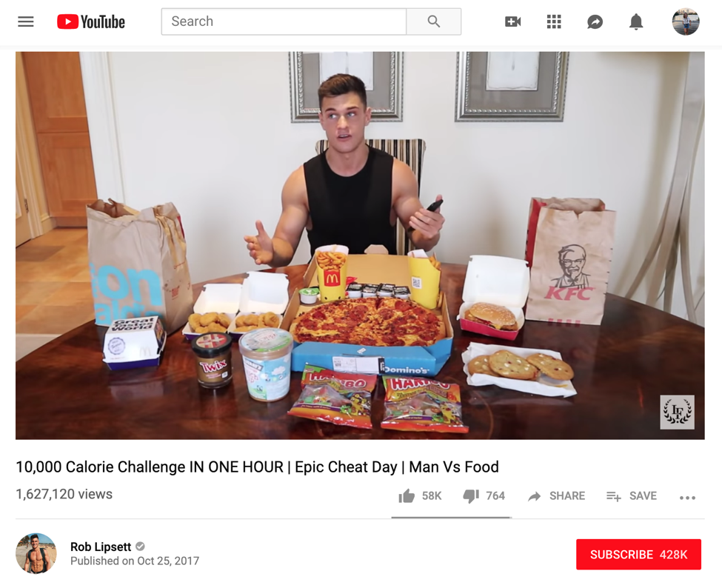Focus the Search input field
This screenshot has width=722, height=588.
coord(284,21)
